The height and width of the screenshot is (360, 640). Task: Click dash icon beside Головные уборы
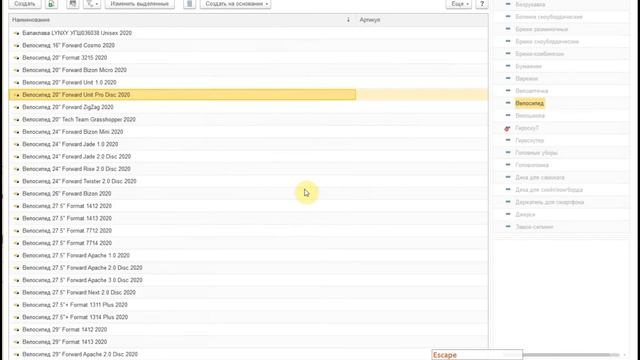(x=508, y=152)
